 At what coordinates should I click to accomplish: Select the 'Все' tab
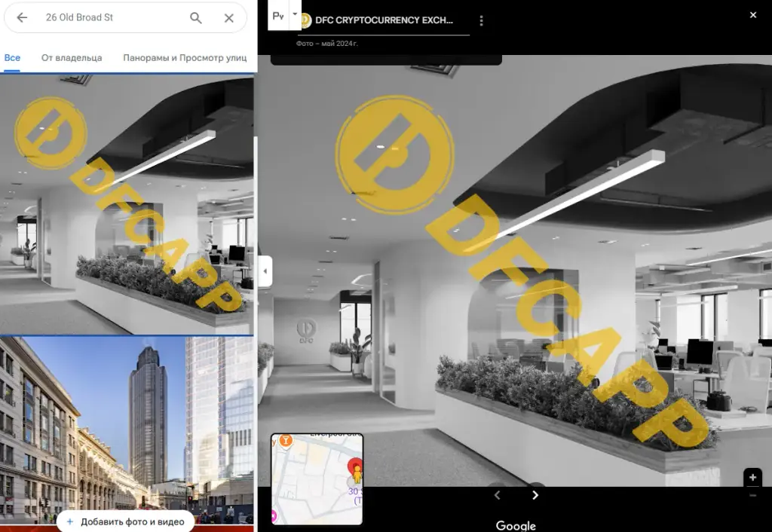click(x=12, y=57)
